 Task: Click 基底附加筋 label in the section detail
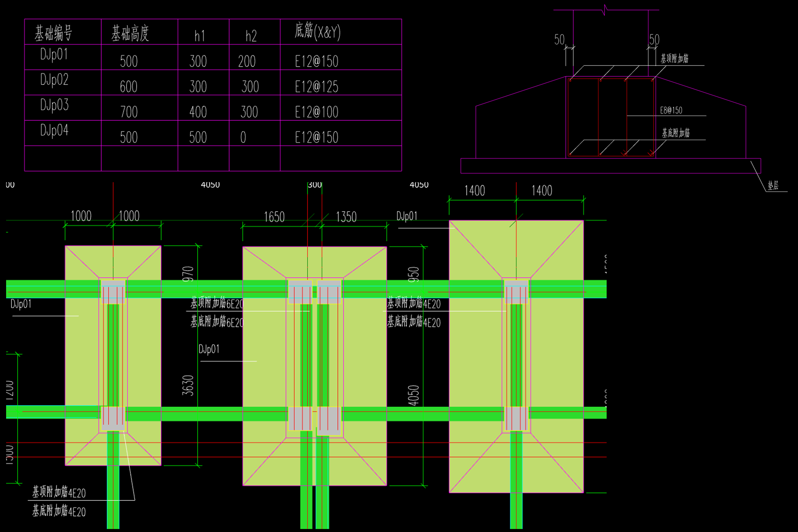click(676, 133)
